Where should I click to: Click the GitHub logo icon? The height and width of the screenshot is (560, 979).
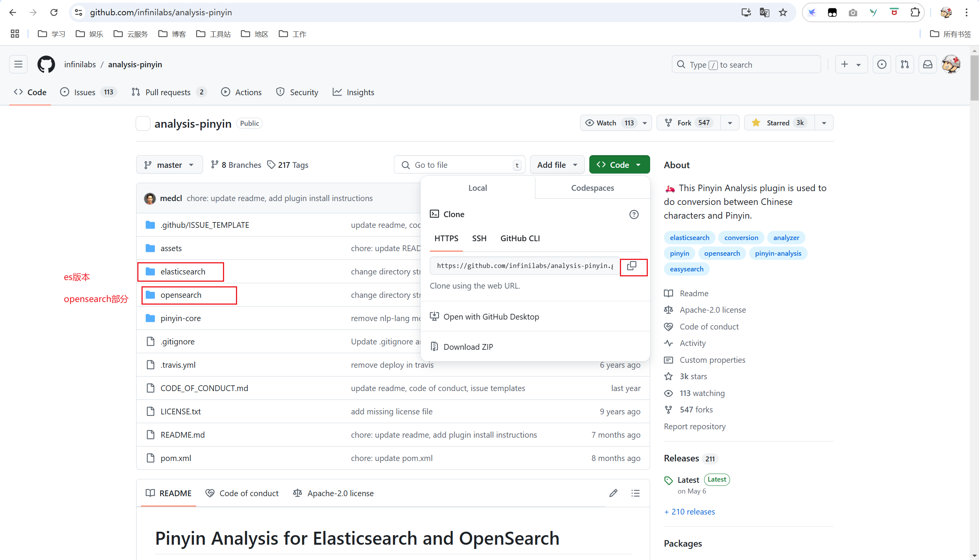[x=46, y=64]
